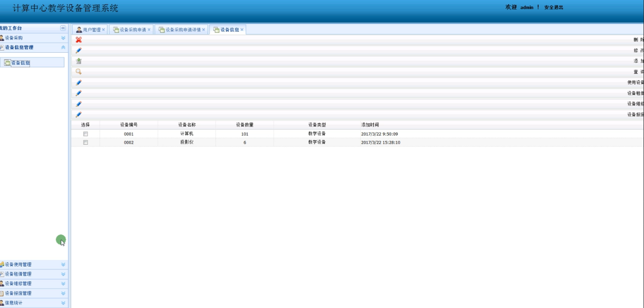Screen dimensions: 644x308
Task: Click the 安全退出 logout link
Action: [x=553, y=7]
